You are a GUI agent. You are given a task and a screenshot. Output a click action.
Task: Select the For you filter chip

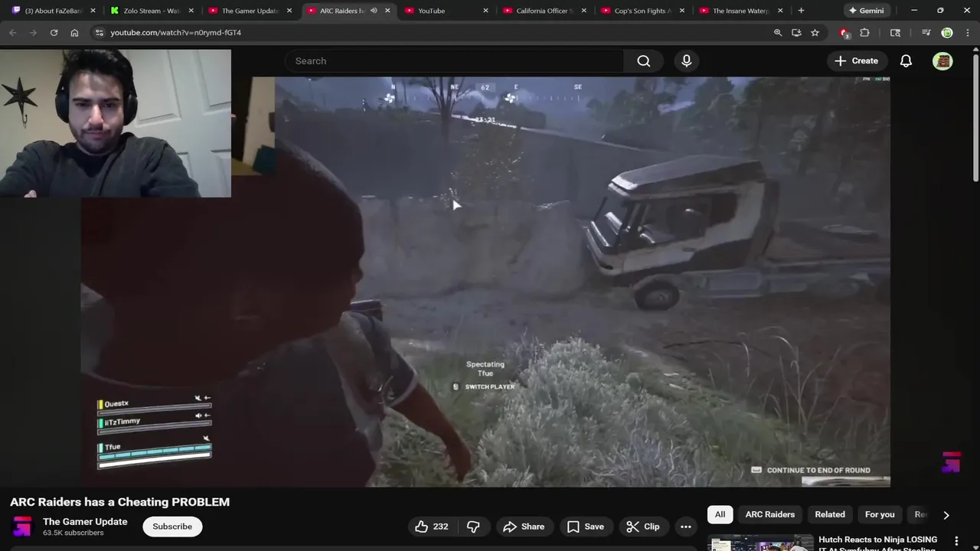[880, 514]
